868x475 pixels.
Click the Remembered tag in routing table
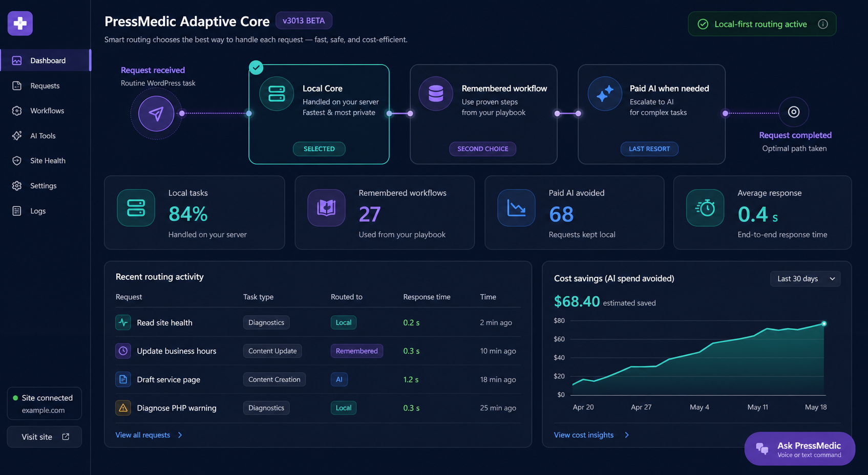(x=357, y=351)
